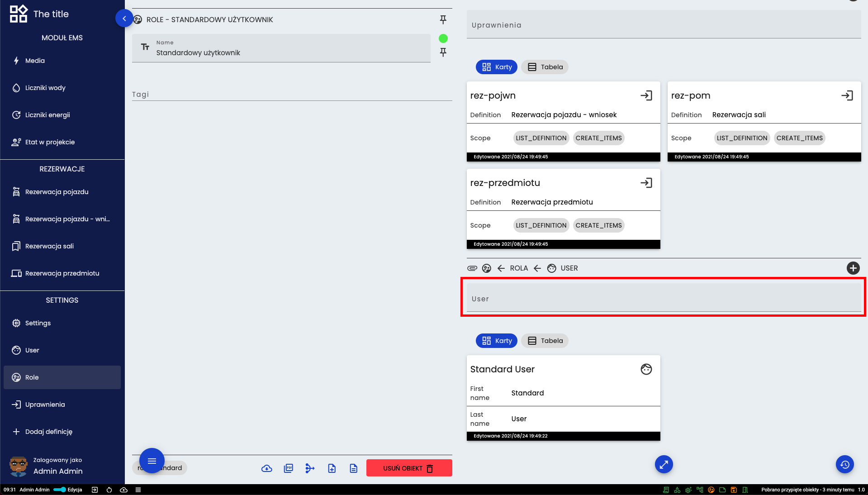Click the Admin Admin avatar thumbnail
This screenshot has width=868, height=495.
(19, 466)
